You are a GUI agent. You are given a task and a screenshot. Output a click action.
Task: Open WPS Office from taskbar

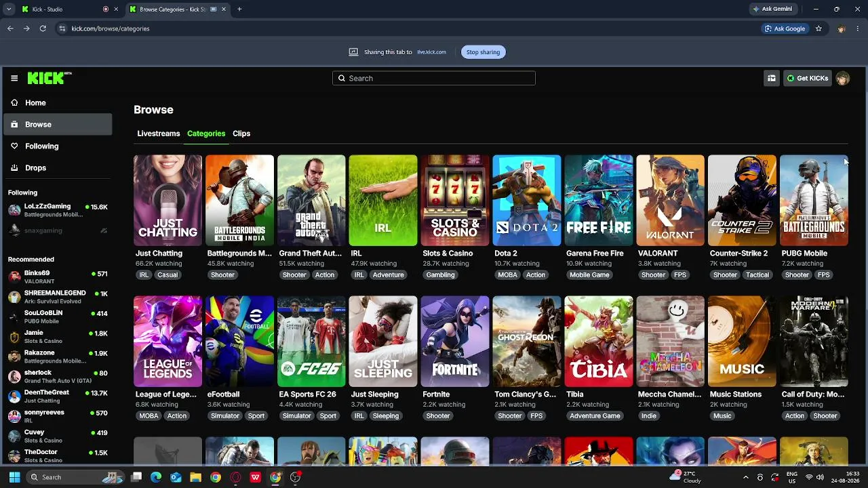click(x=256, y=477)
